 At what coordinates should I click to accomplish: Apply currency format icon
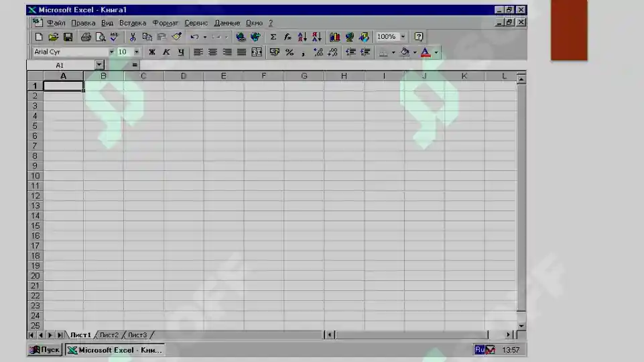click(274, 52)
